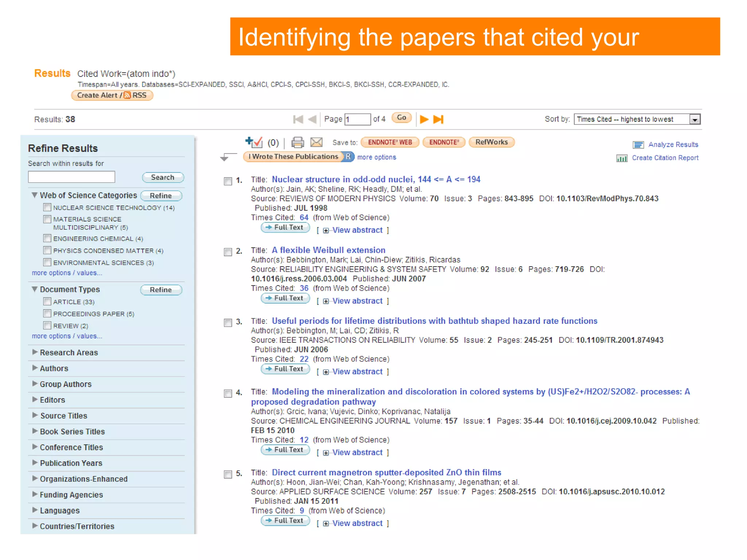Screen dimensions: 747x560
Task: Open Full Text for Direct current magnetron result
Action: coord(285,521)
